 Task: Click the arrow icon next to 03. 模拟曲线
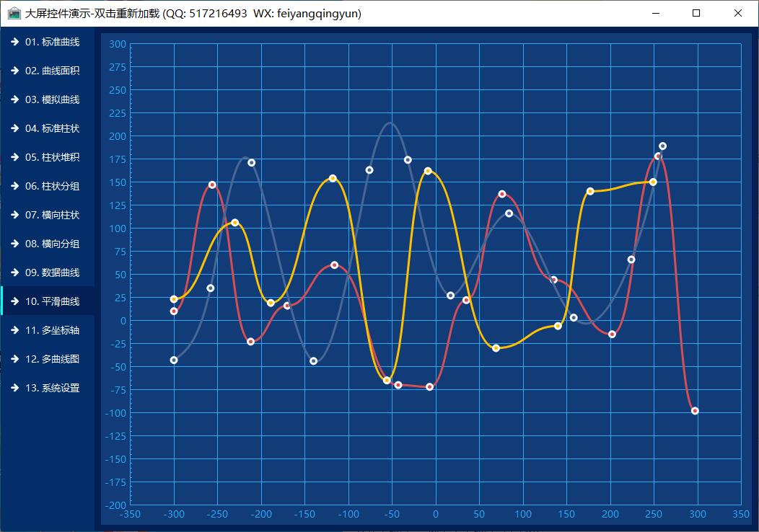coord(14,99)
